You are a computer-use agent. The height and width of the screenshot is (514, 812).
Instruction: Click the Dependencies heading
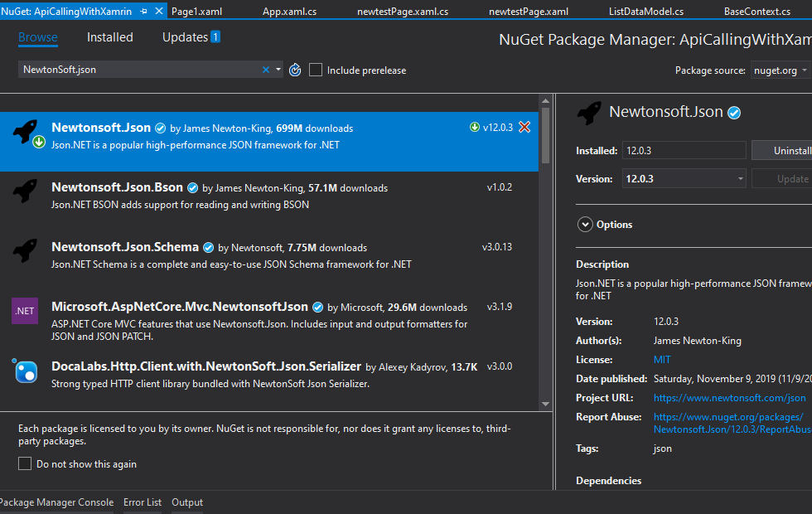pos(608,481)
